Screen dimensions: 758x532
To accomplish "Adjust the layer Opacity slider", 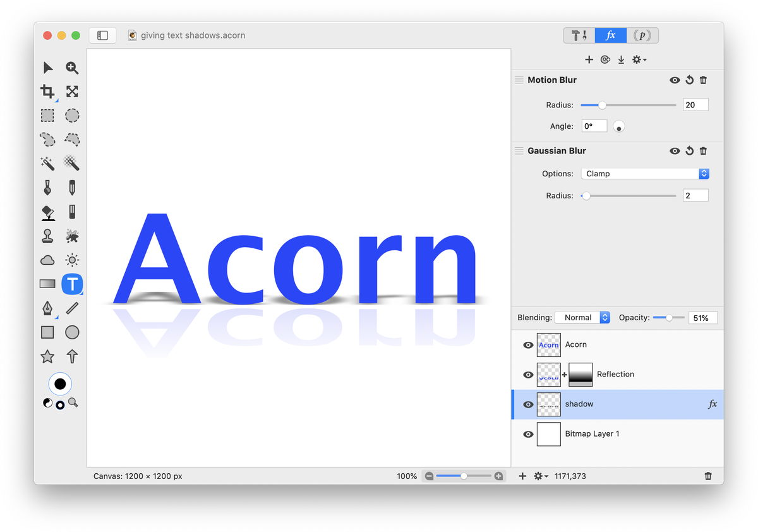I will click(668, 318).
